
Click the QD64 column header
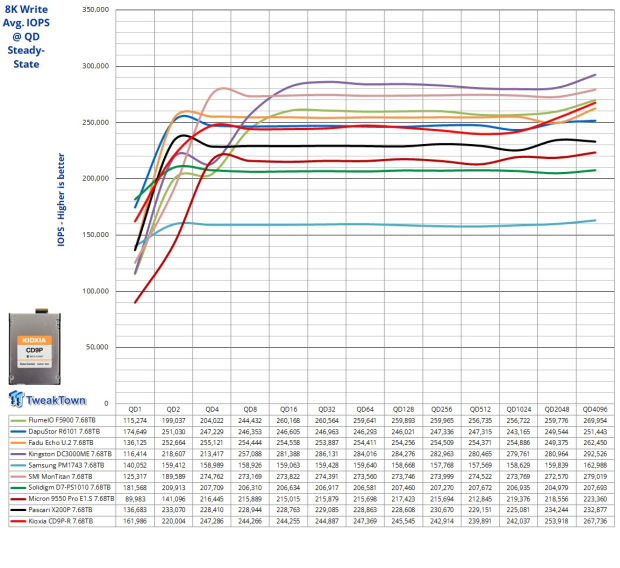[x=365, y=409]
